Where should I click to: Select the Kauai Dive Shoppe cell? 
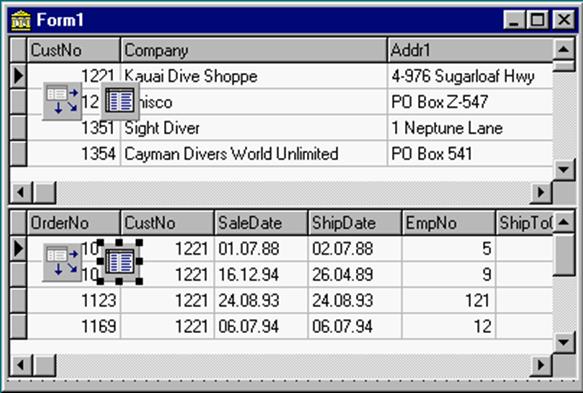254,76
